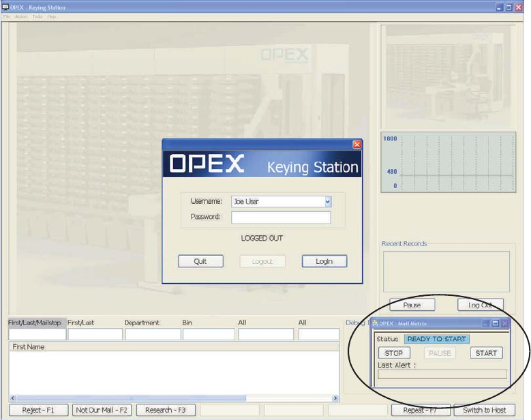531x420 pixels.
Task: Maximize the main Keying Station window
Action: click(x=509, y=7)
